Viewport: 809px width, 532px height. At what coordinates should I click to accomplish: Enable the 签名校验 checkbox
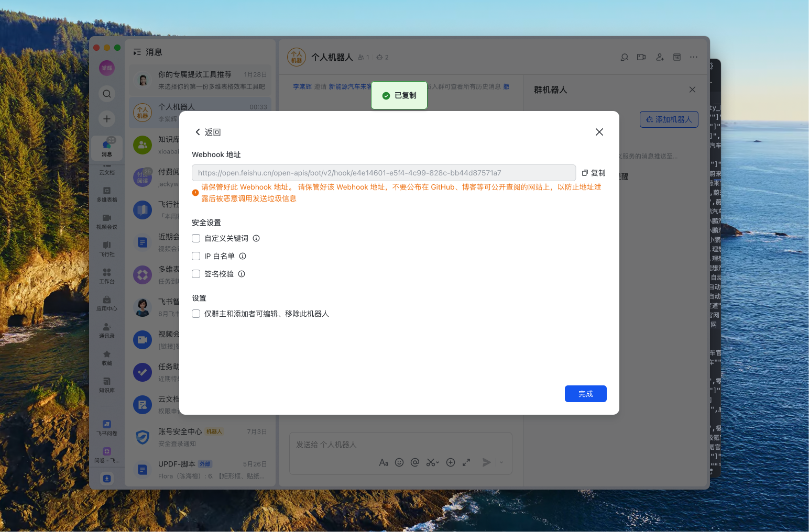click(x=196, y=274)
